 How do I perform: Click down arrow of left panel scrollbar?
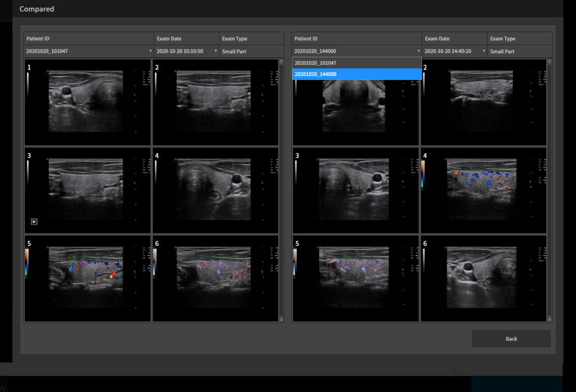[281, 319]
